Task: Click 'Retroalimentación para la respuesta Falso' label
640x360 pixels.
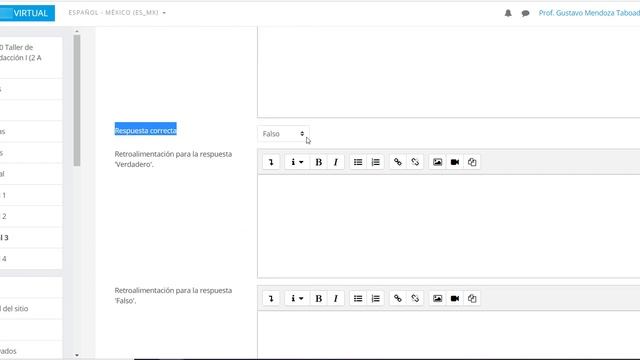Action: (x=173, y=296)
